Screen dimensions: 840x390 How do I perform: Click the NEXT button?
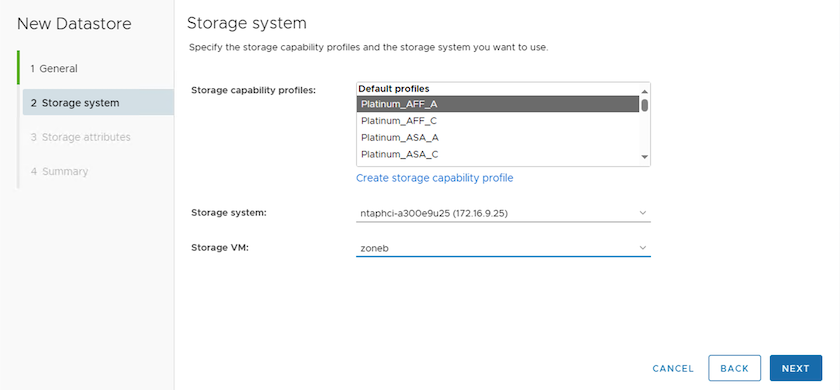(x=796, y=368)
